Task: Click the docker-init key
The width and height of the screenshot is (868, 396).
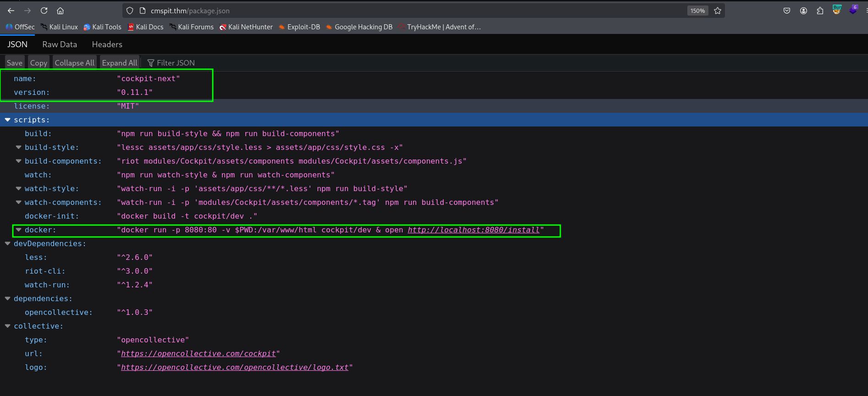Action: (x=52, y=216)
